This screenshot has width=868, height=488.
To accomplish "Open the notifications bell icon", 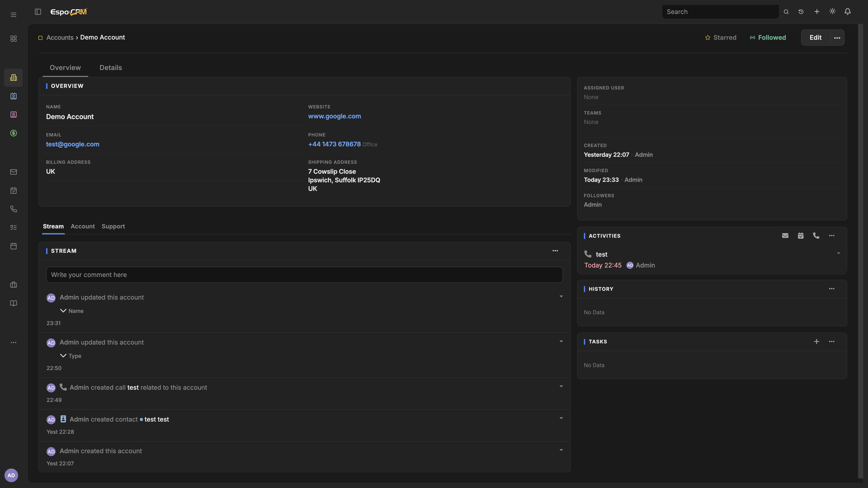I will pos(847,12).
